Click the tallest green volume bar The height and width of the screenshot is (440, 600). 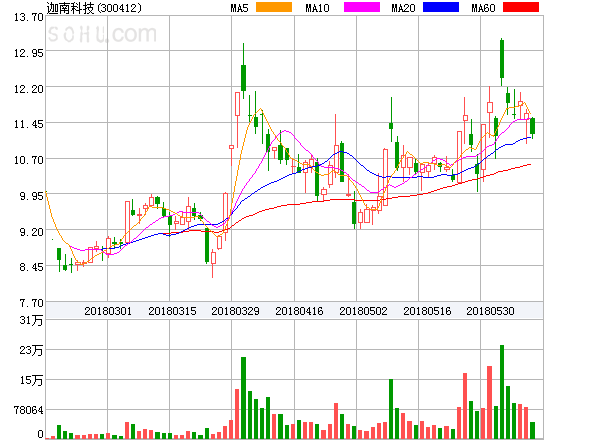[x=502, y=391]
